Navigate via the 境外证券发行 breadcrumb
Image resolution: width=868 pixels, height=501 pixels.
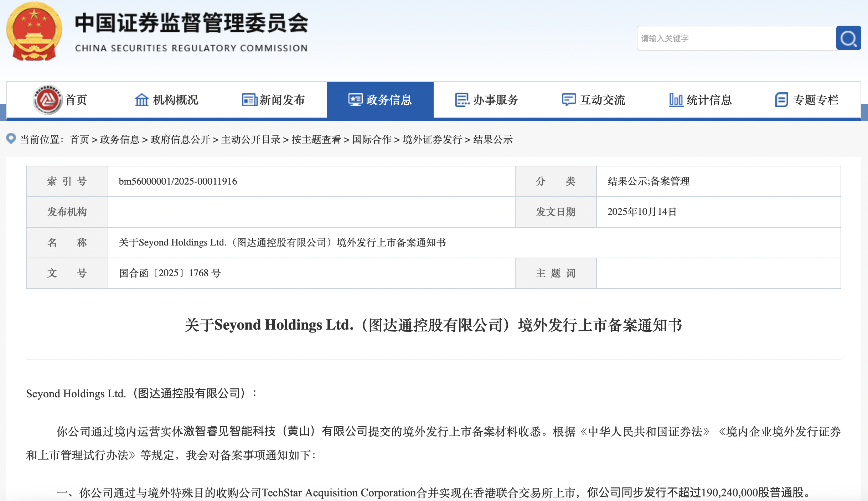tap(432, 140)
